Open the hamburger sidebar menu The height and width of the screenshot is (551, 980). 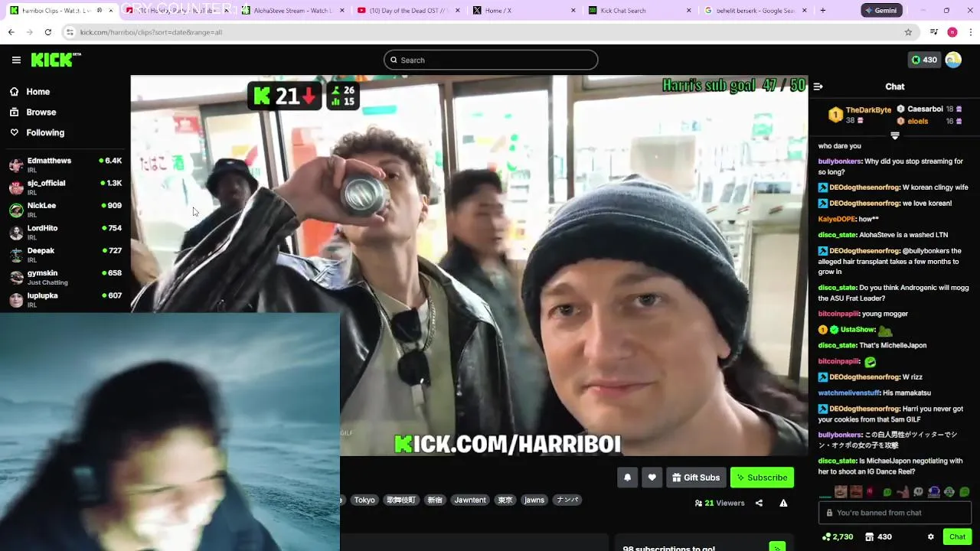click(x=16, y=60)
